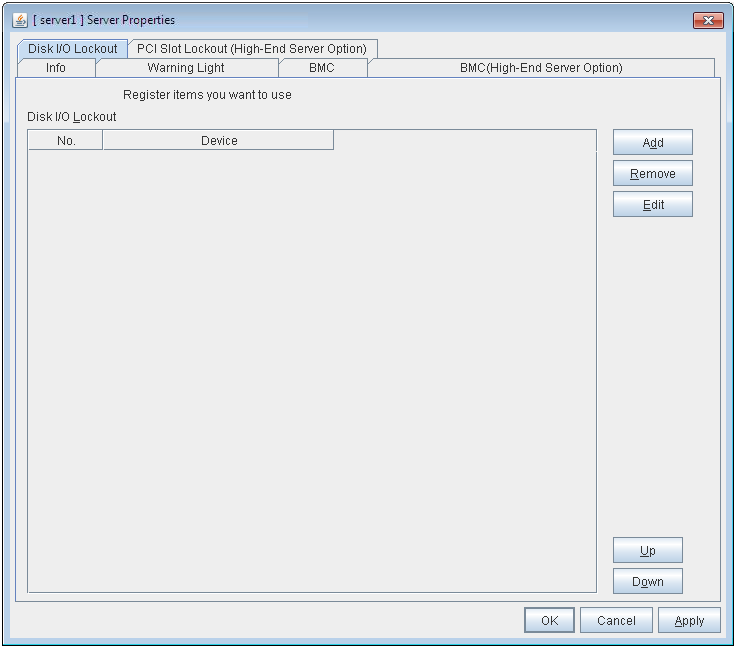
Task: Click the 'Register items you want to use' text
Action: [x=207, y=95]
